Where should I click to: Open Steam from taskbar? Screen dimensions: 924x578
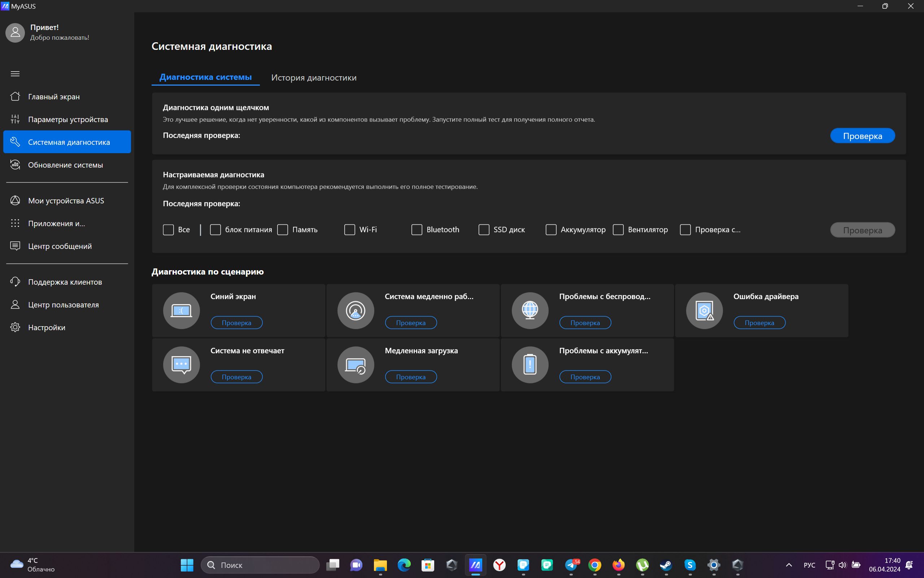pos(666,565)
